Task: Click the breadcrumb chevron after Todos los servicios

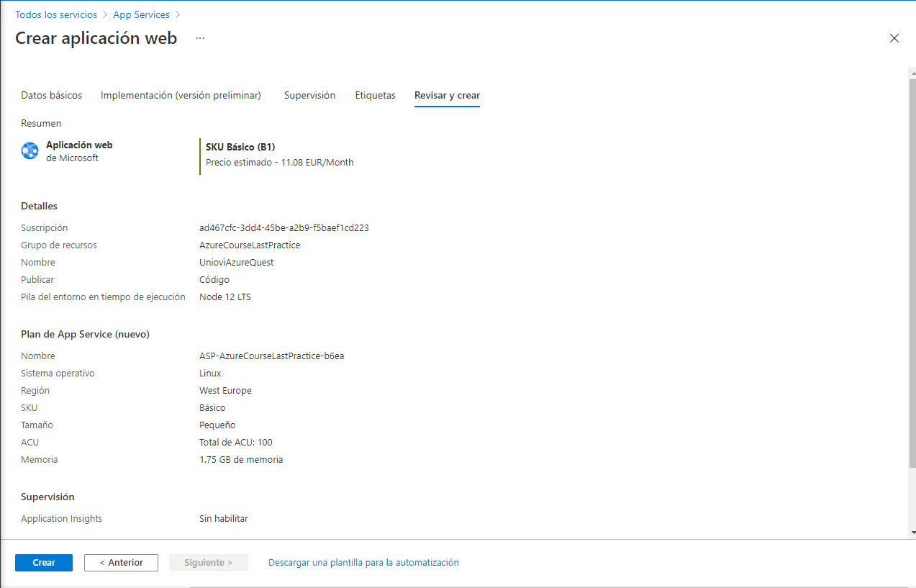Action: (105, 14)
